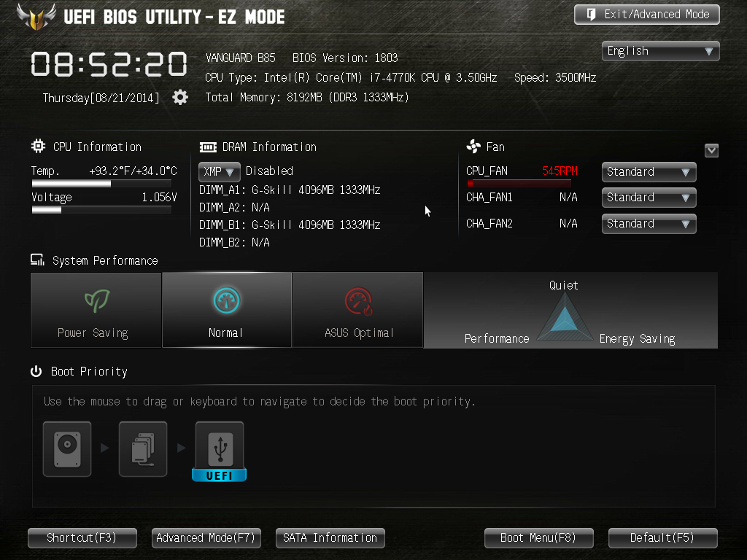
Task: Click the temperature value +93.2°F/+34.0°C
Action: click(x=133, y=171)
